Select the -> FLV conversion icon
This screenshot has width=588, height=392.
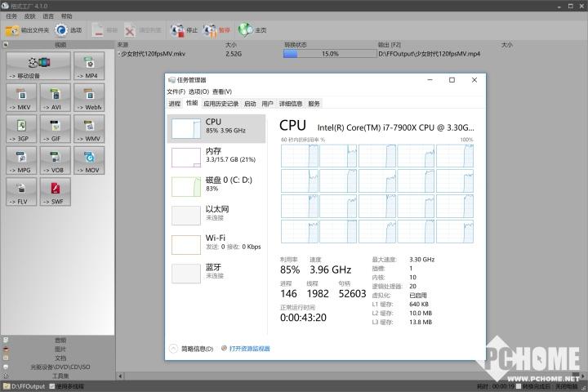pyautogui.click(x=21, y=192)
